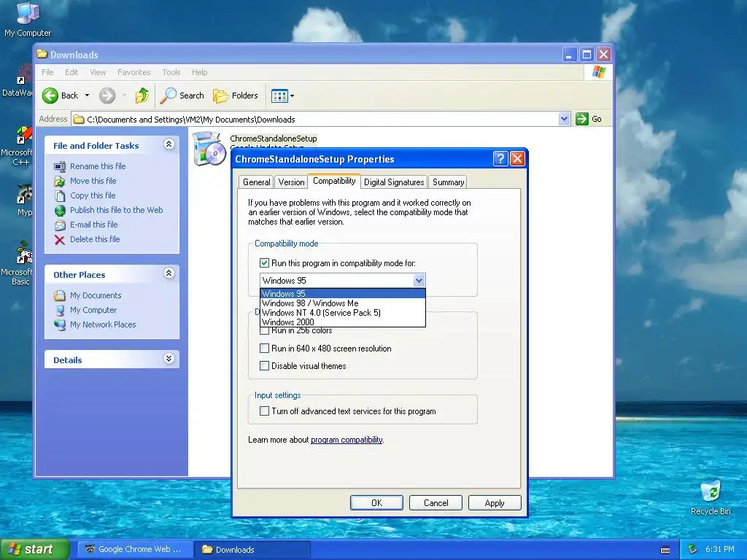Click the Copy this file icon
The image size is (747, 560).
click(60, 195)
